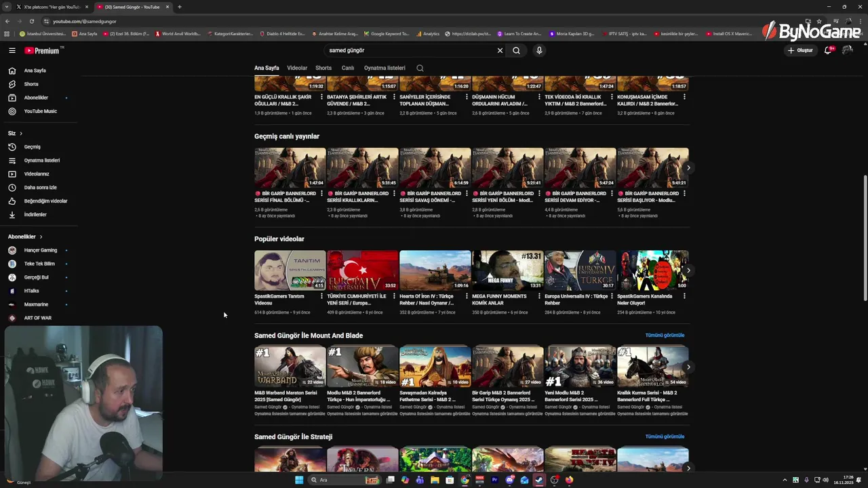Click the browser address bar URL

point(85,21)
